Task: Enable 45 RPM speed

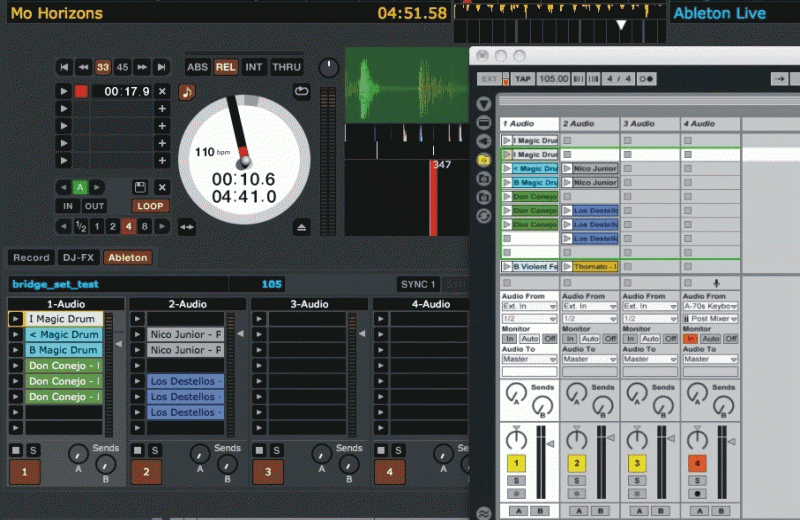Action: (x=122, y=67)
